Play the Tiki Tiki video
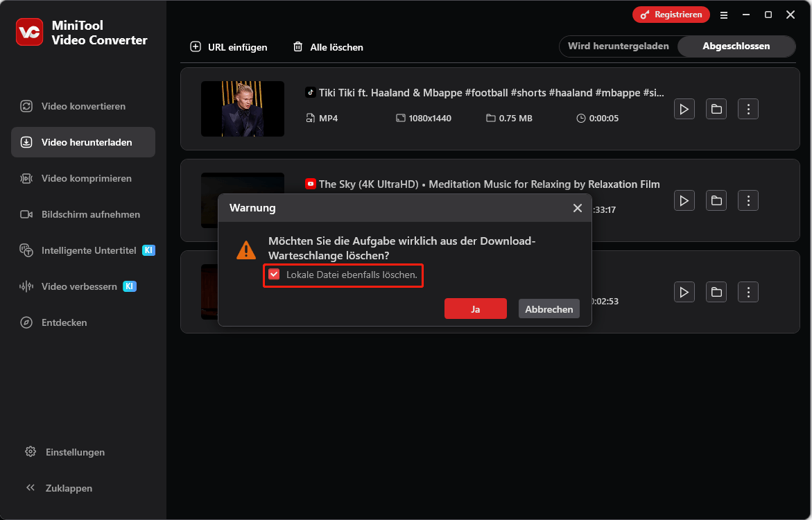Viewport: 812px width, 520px height. (x=684, y=109)
